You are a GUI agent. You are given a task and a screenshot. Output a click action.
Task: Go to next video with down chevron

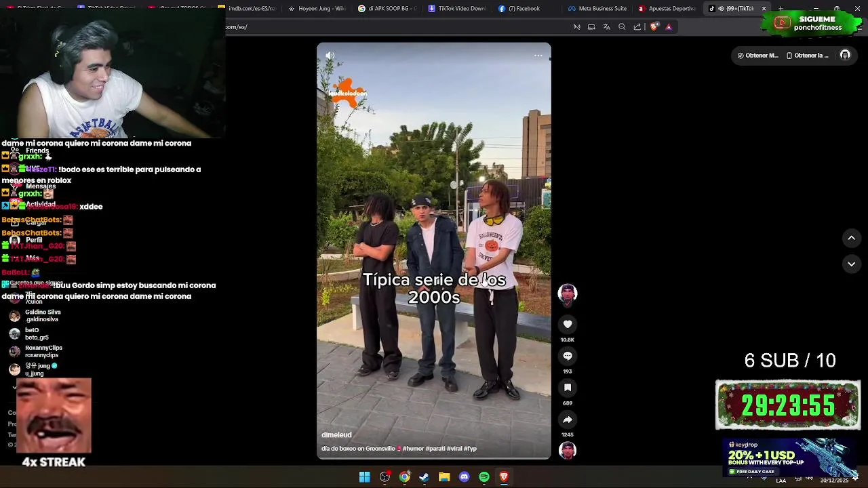point(852,264)
